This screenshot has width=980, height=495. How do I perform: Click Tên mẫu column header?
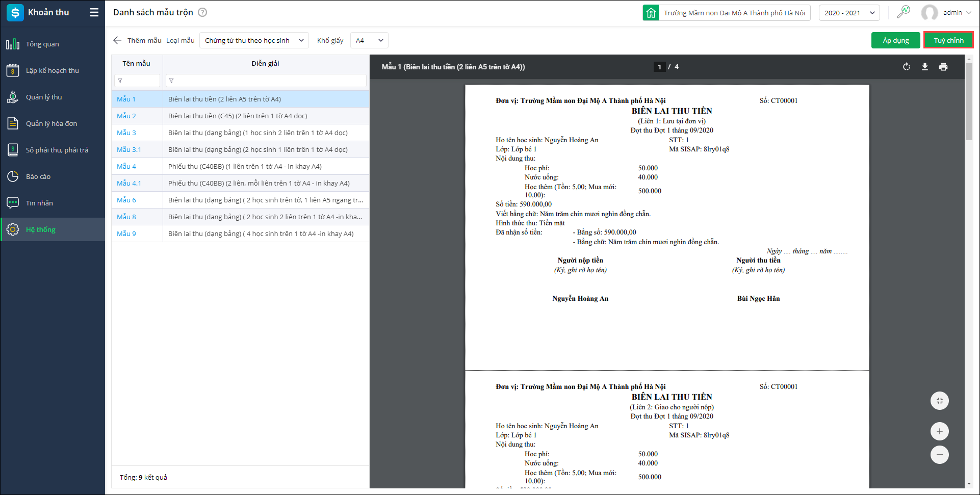136,63
